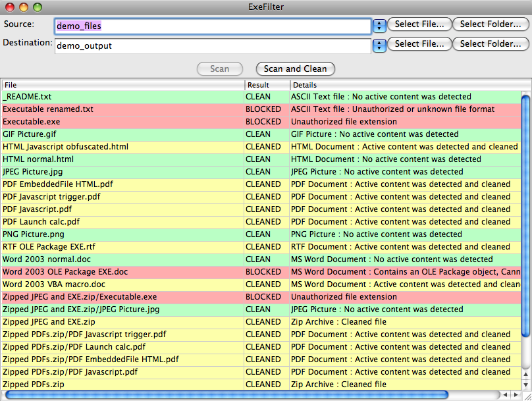Click the vertical scrollbar thumb of results list
The image size is (532, 401).
pyautogui.click(x=526, y=215)
